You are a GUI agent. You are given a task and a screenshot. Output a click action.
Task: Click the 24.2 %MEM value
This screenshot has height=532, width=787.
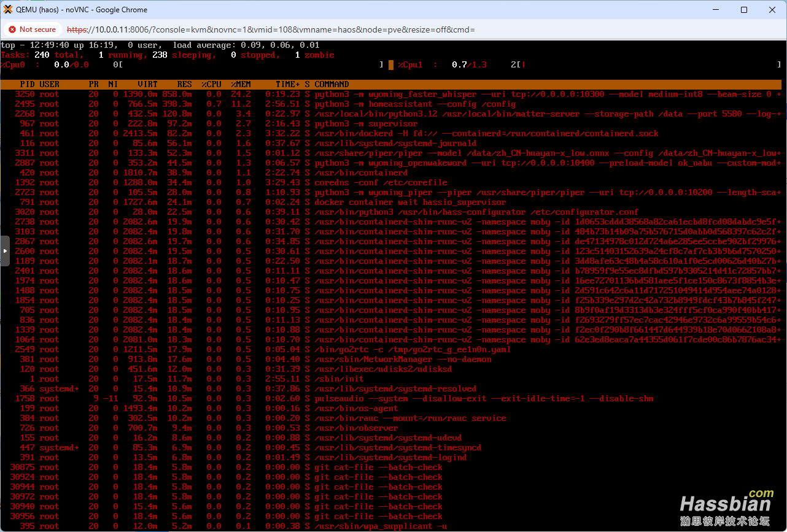tap(241, 94)
